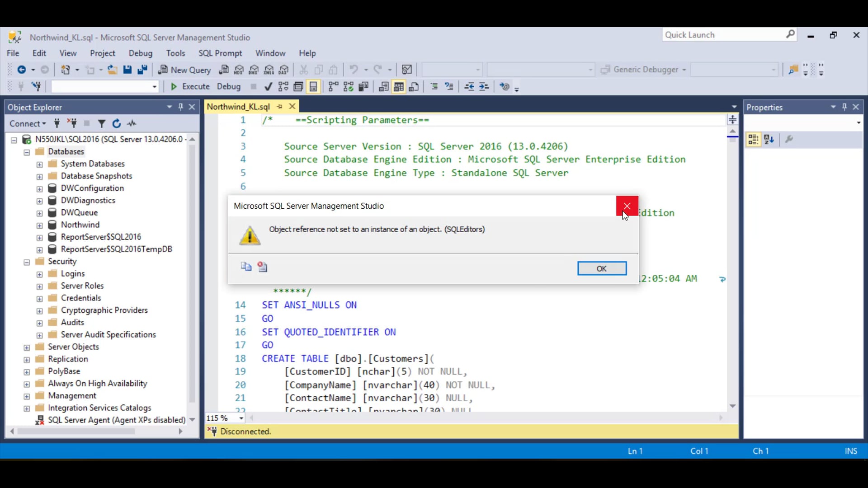This screenshot has width=868, height=488.
Task: Refresh the Object Explorer tree
Action: point(117,123)
